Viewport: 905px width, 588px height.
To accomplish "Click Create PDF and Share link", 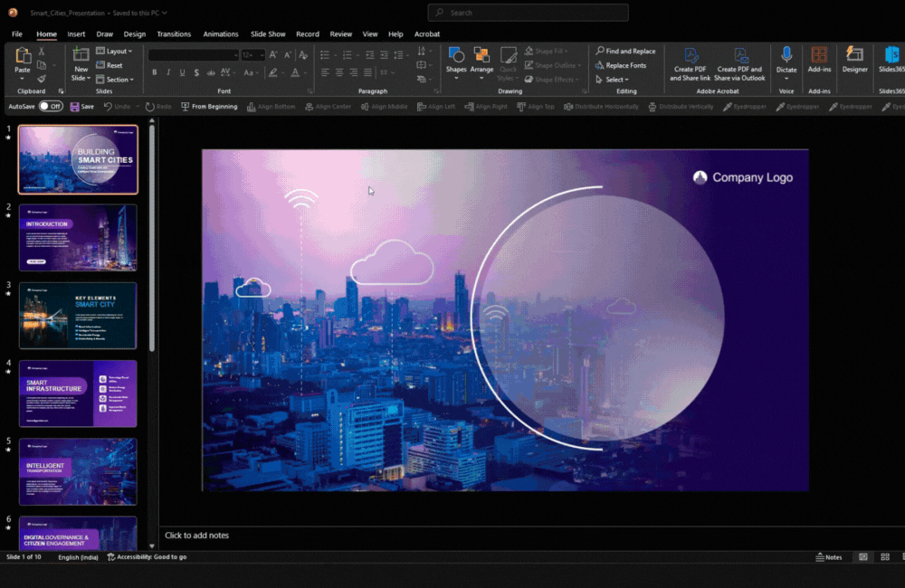I will (690, 62).
